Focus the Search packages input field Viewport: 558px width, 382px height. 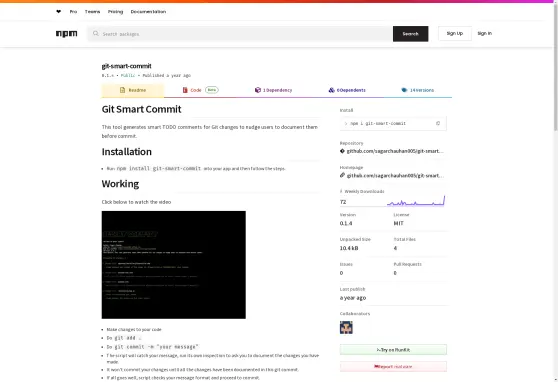click(x=241, y=34)
